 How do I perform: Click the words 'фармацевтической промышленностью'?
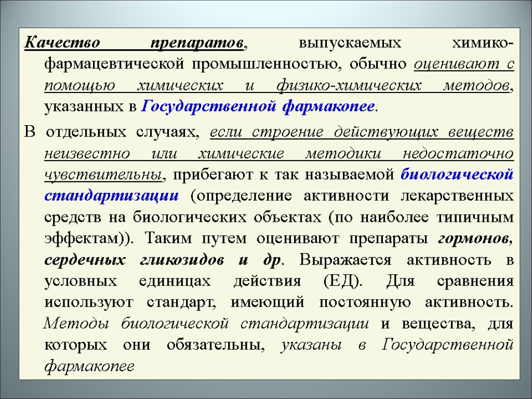pyautogui.click(x=192, y=64)
